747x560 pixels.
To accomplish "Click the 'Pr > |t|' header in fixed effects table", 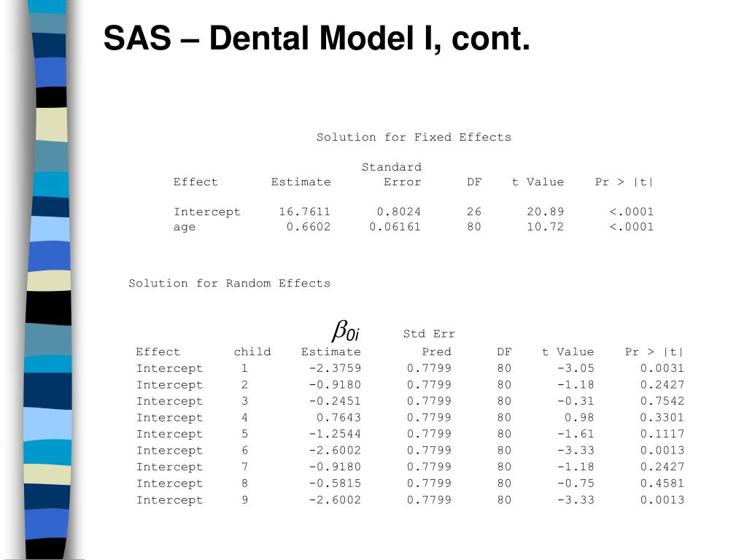I will (x=624, y=182).
